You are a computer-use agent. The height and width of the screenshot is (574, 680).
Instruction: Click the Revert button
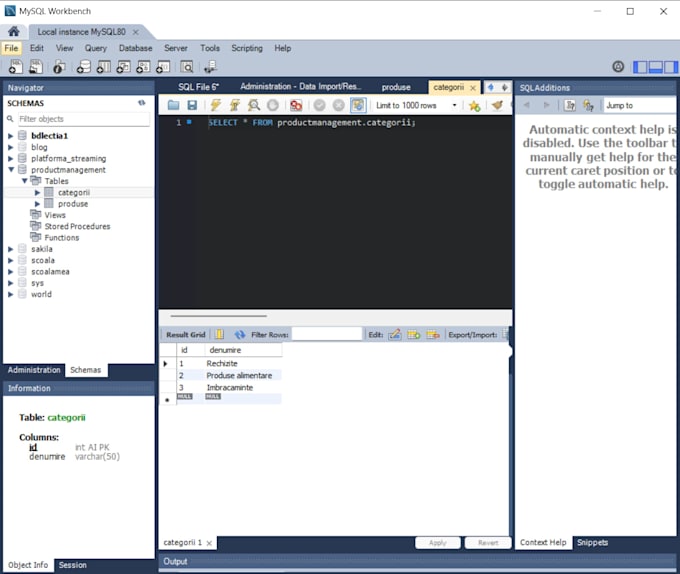pyautogui.click(x=488, y=542)
